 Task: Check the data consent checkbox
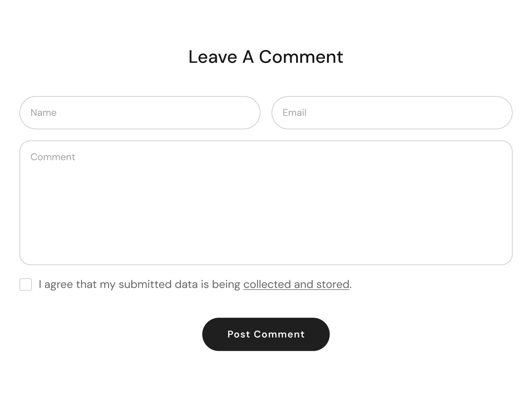tap(26, 284)
